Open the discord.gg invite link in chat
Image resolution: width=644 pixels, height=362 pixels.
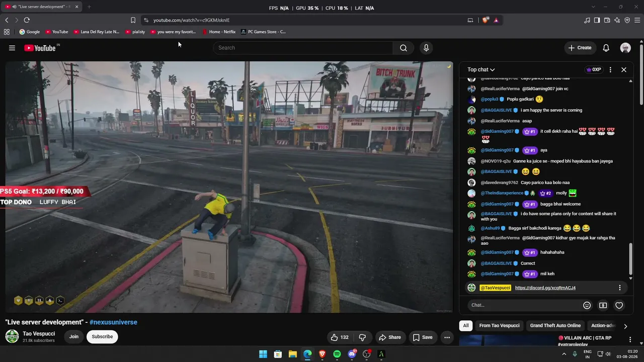click(545, 288)
